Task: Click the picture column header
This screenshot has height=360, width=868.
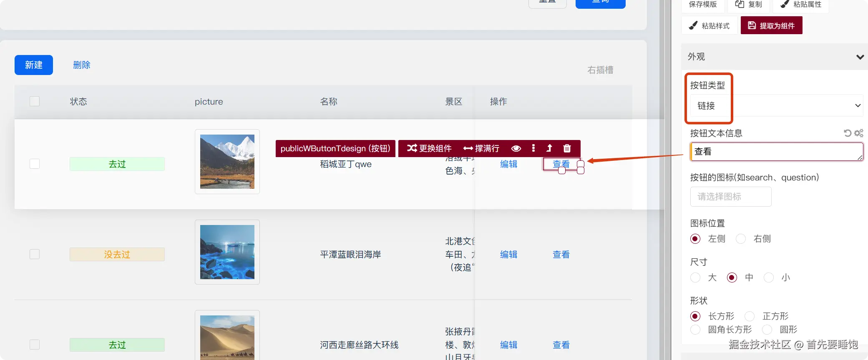Action: [209, 102]
